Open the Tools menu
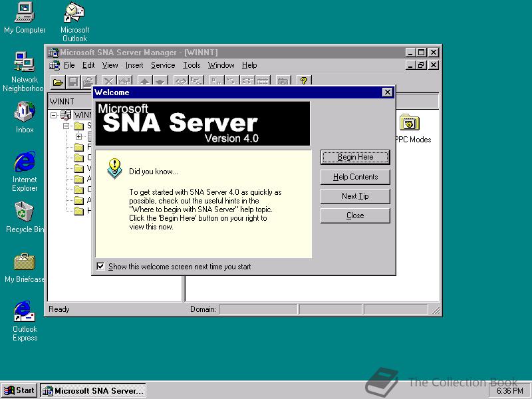Screen dimensions: 532x399 (192, 65)
